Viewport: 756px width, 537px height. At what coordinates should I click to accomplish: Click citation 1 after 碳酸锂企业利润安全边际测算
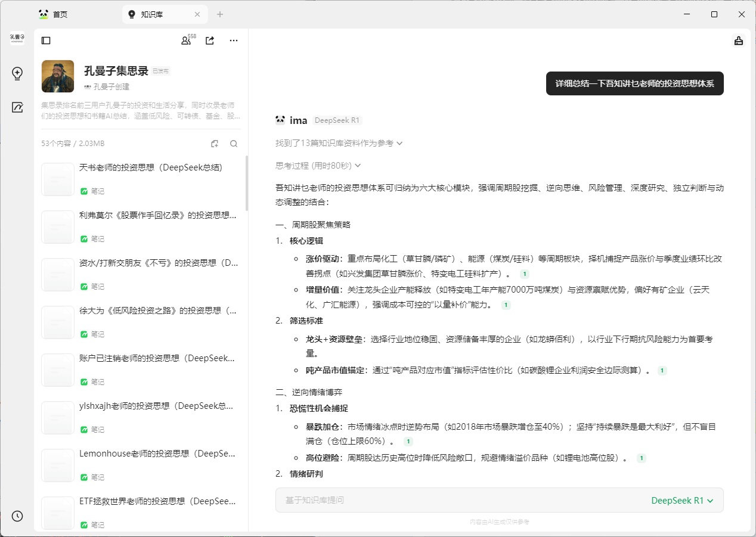pyautogui.click(x=662, y=370)
